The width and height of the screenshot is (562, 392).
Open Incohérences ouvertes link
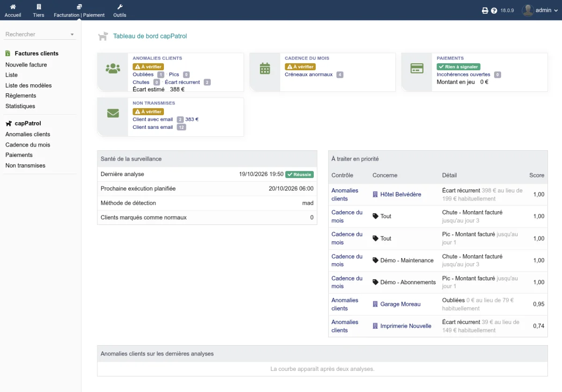(463, 74)
